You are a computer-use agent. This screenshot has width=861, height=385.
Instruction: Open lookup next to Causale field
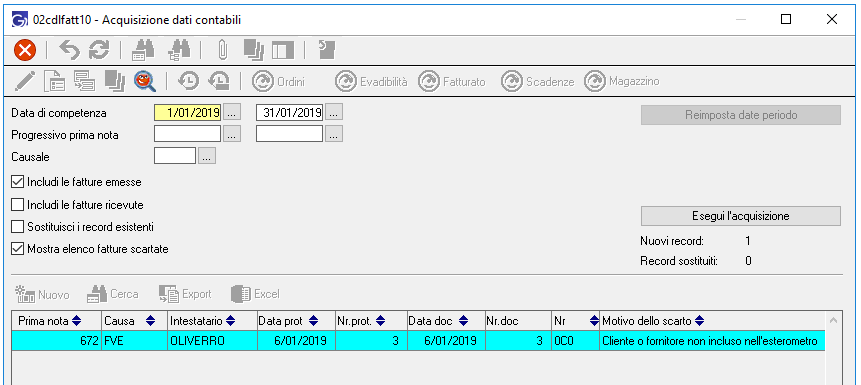[x=207, y=156]
